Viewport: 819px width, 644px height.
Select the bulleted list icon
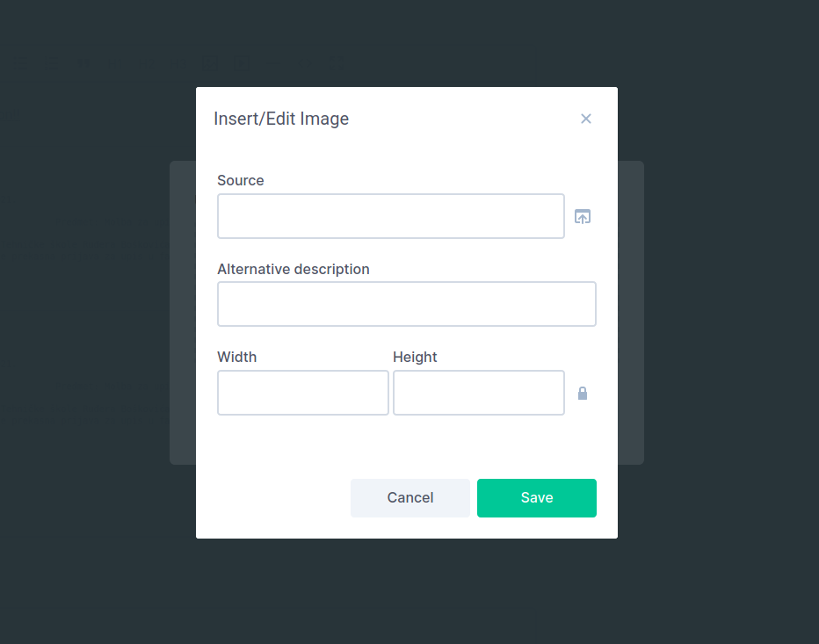click(x=21, y=63)
